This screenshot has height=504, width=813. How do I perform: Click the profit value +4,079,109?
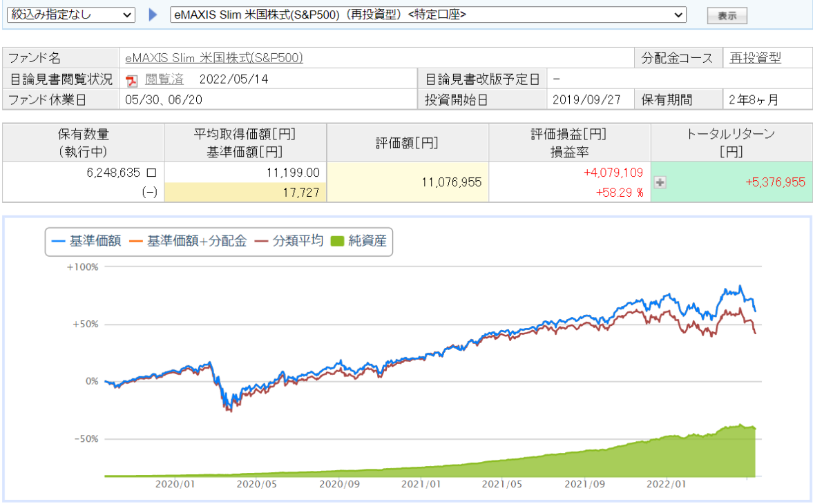click(613, 173)
